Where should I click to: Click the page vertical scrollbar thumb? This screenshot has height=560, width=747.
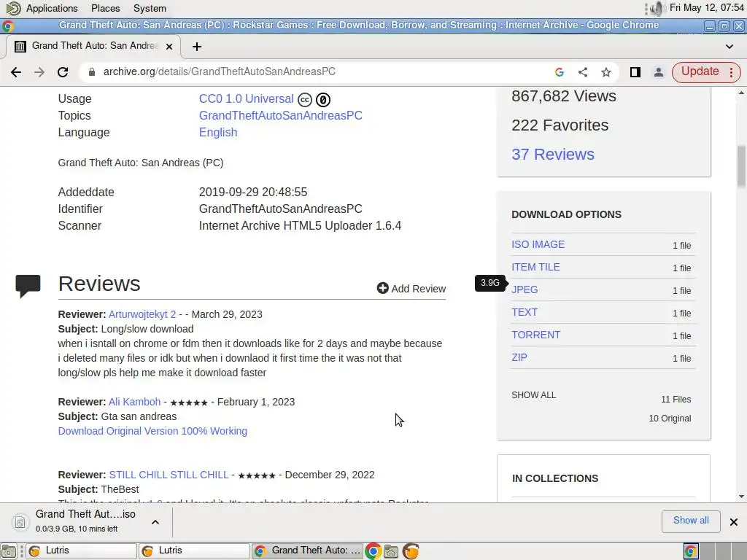741,166
